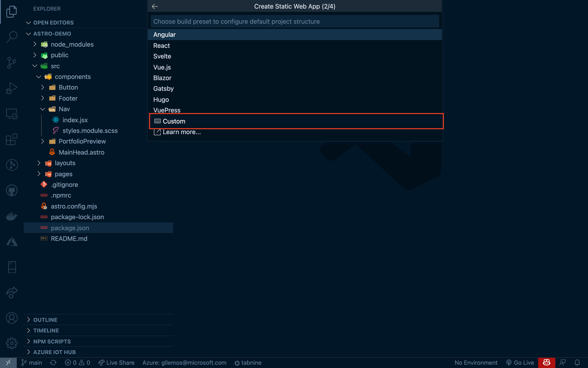
Task: Select the Gatsby preset
Action: click(295, 88)
